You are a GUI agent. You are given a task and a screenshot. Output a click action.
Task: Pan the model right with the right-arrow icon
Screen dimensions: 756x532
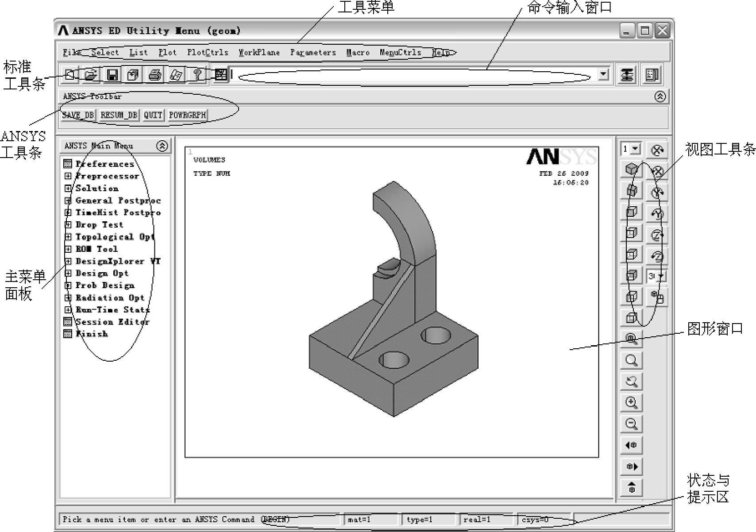point(632,466)
